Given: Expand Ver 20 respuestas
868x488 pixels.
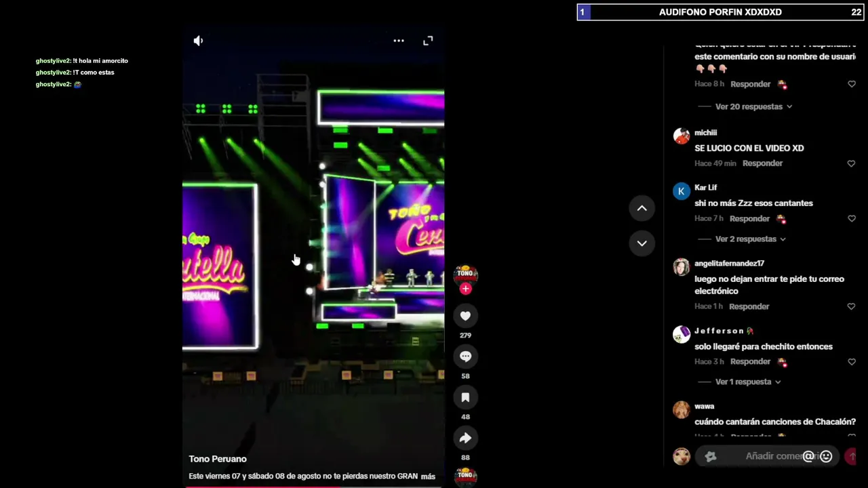Looking at the screenshot, I should click(x=753, y=106).
